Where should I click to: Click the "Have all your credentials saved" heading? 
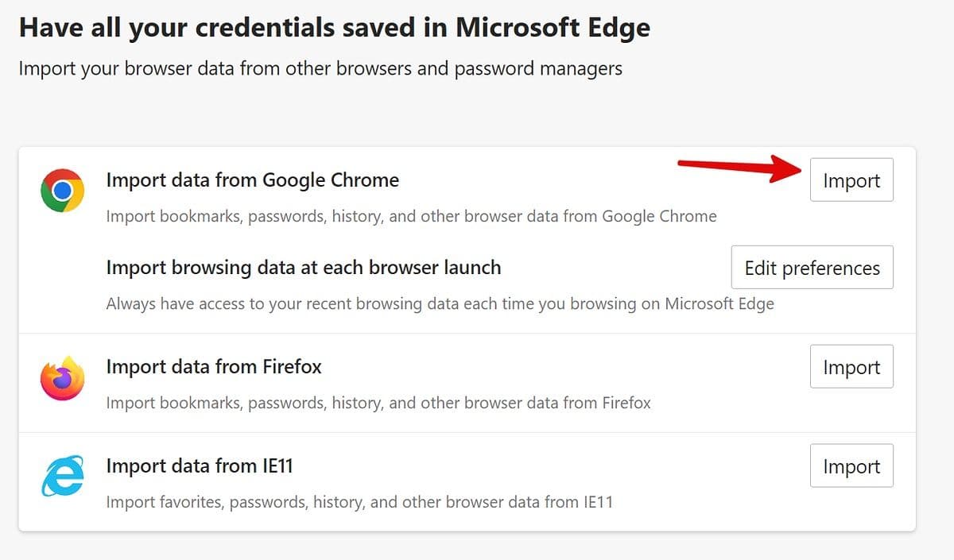click(x=334, y=28)
